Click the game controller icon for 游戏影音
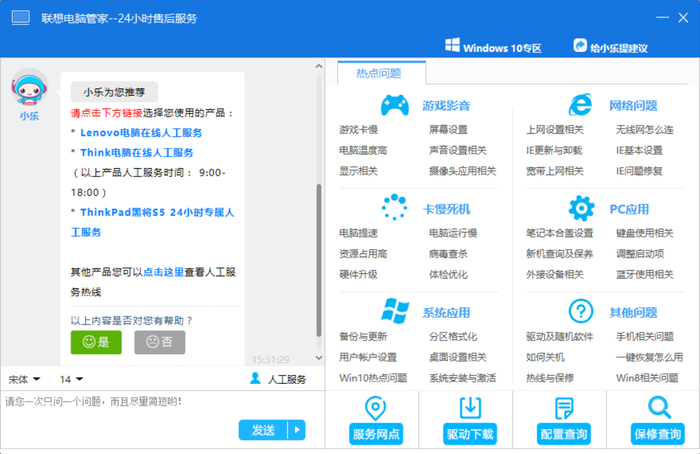 [x=395, y=105]
